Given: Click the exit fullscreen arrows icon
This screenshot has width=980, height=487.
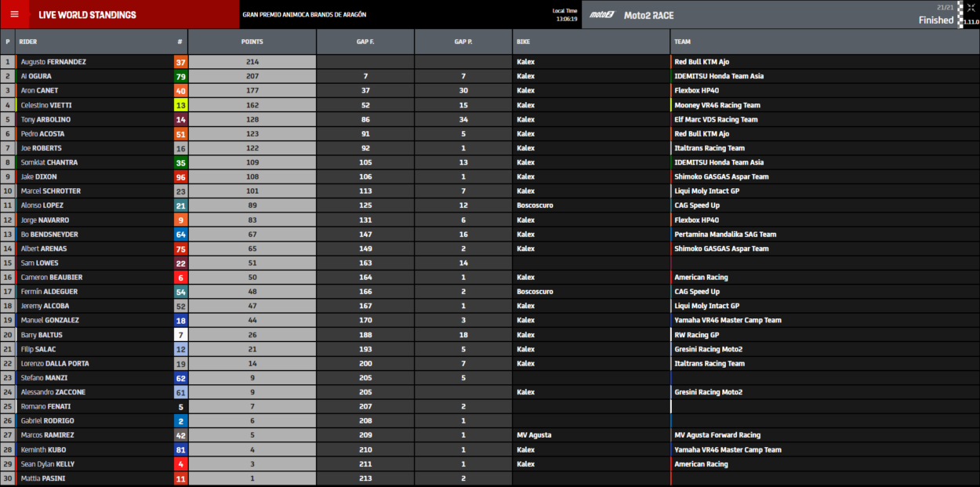Looking at the screenshot, I should pyautogui.click(x=971, y=8).
